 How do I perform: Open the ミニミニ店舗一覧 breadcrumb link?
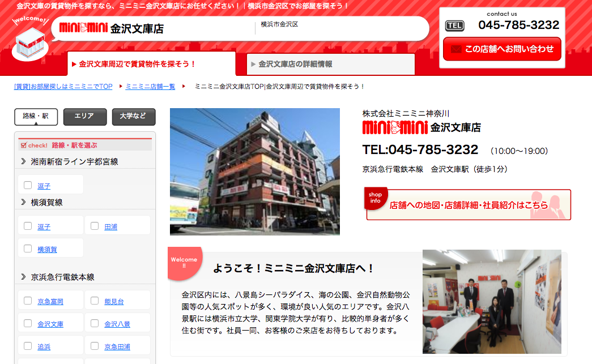tap(150, 87)
